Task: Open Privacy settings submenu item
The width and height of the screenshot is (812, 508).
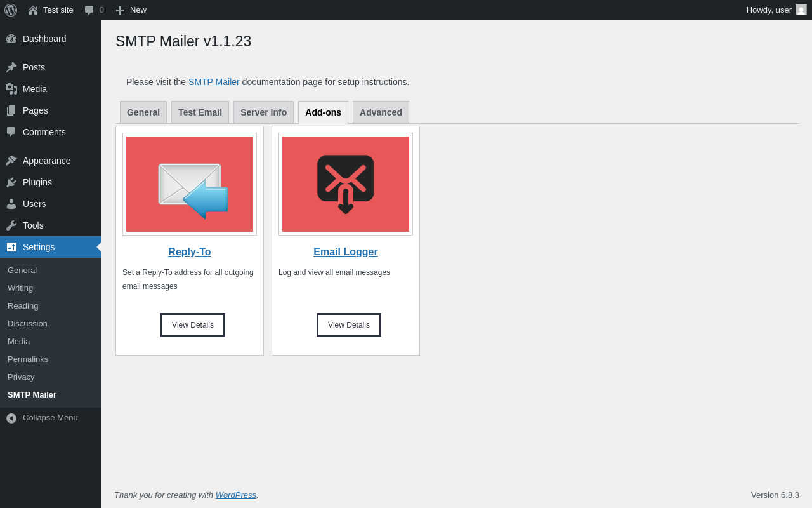Action: 51,377
